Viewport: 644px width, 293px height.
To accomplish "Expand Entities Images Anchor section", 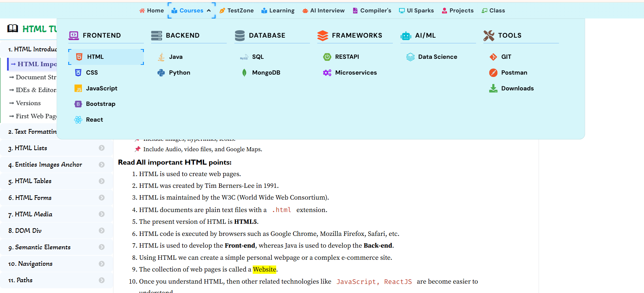I will (102, 165).
